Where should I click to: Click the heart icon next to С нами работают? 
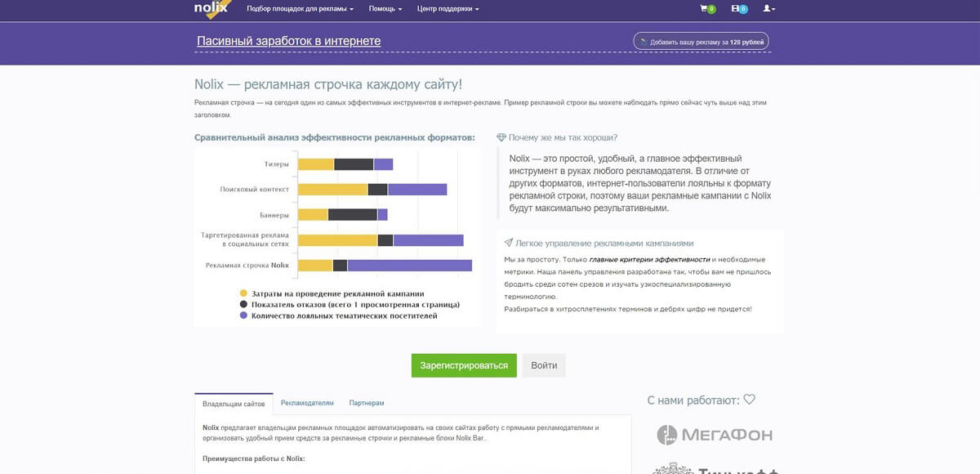(750, 400)
